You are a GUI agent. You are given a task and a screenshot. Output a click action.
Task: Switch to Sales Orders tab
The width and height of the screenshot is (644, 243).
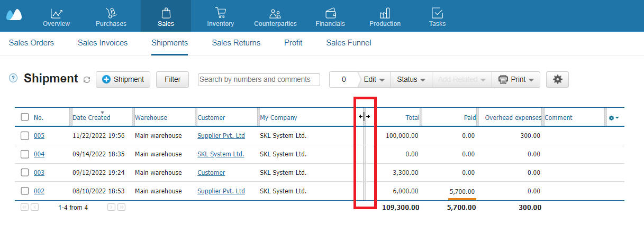[x=31, y=43]
